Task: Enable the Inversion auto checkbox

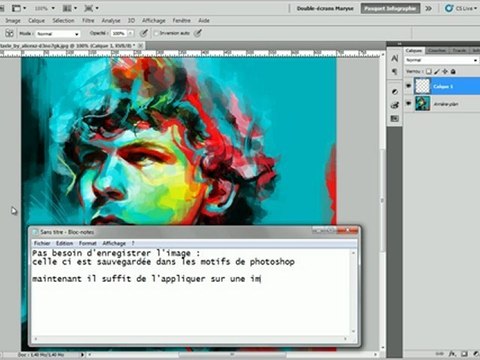Action: 156,33
